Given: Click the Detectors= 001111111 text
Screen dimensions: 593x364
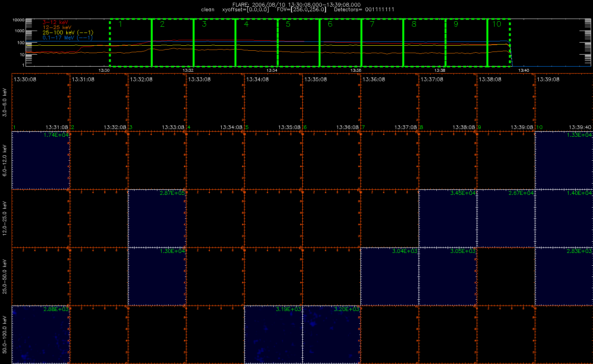Looking at the screenshot, I should pyautogui.click(x=364, y=9).
